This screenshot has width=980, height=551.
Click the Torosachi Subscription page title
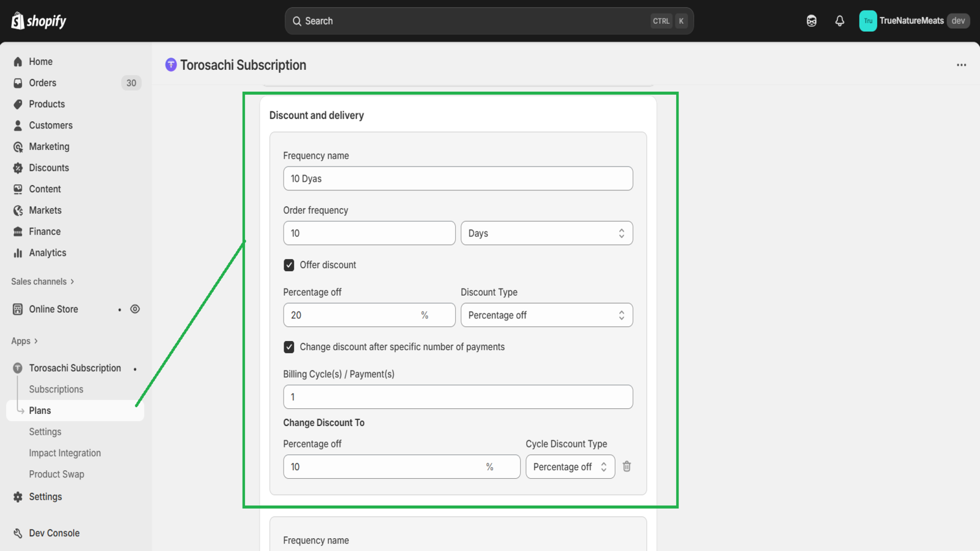(243, 65)
